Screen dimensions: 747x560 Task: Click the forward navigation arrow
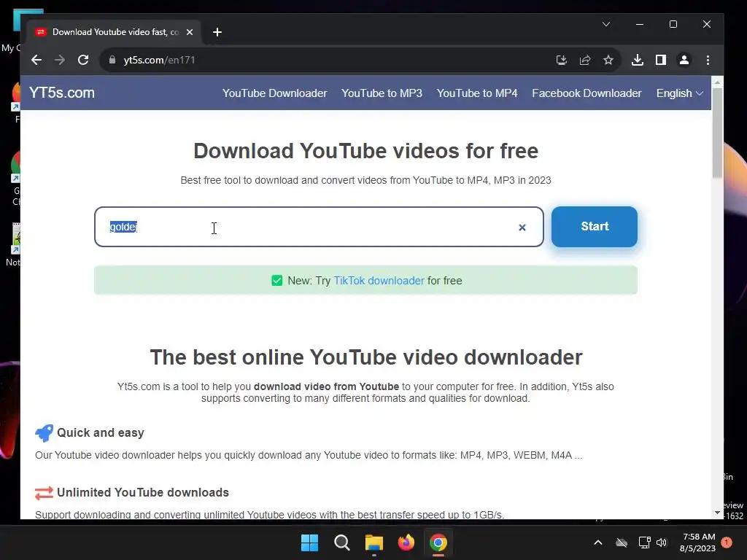(x=60, y=60)
